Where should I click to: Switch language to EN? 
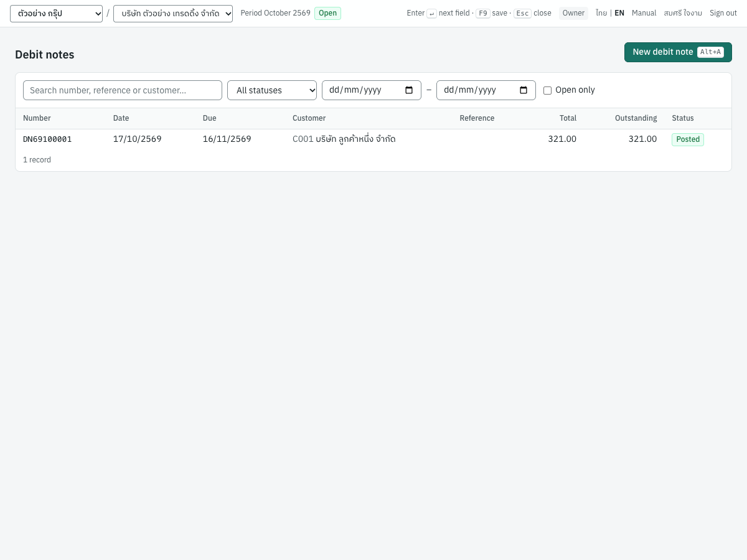(x=619, y=13)
